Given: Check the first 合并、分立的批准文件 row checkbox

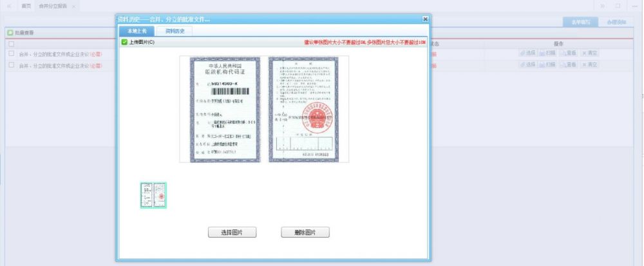Looking at the screenshot, I should point(12,54).
